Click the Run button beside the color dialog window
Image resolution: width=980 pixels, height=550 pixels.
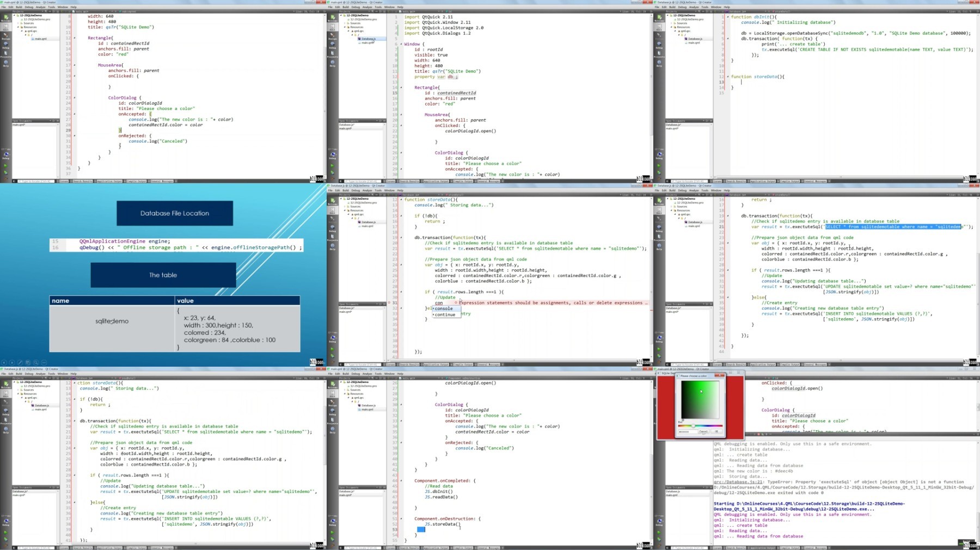(x=659, y=533)
